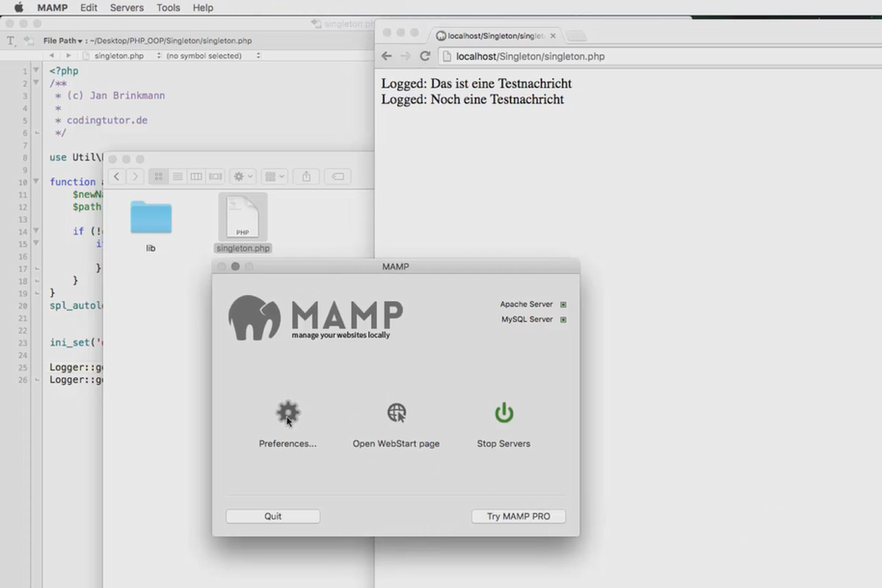Collapse the comment fold triangle at line 2
The image size is (882, 588).
pos(35,83)
